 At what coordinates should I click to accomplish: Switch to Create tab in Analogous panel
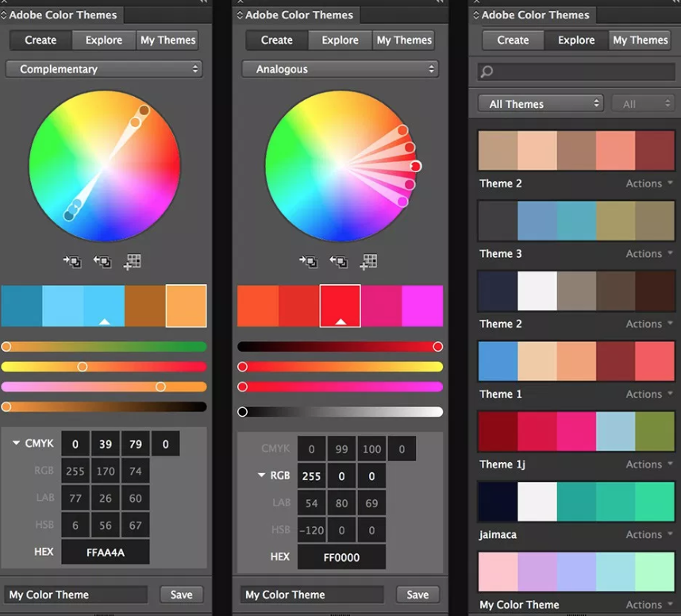(277, 40)
